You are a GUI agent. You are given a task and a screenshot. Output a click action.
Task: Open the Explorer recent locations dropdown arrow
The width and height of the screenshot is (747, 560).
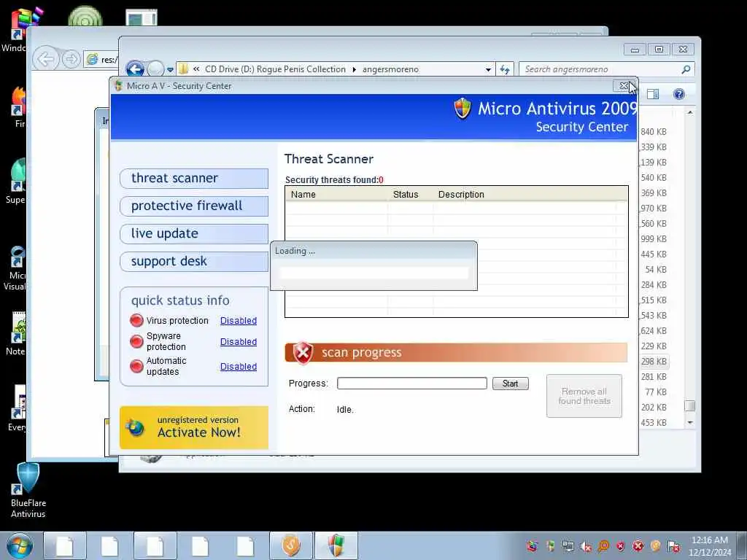click(170, 70)
